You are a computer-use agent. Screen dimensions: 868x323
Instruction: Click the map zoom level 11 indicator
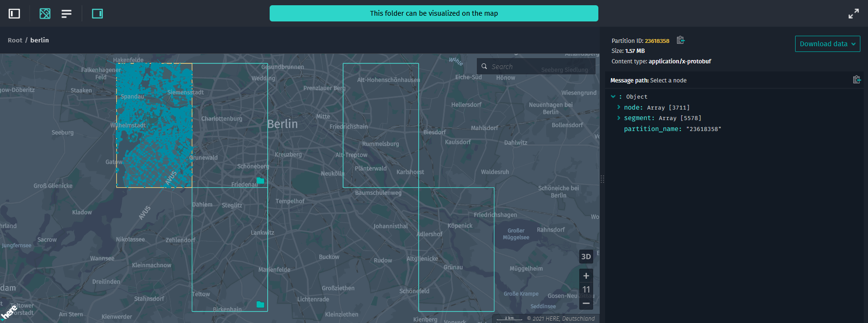586,289
